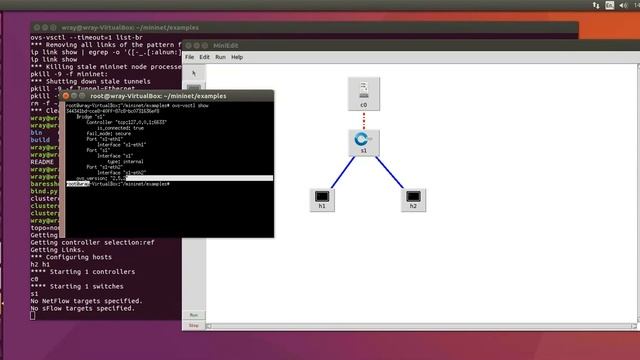This screenshot has height=360, width=640.
Task: Click the Run button in MiniEdit sidebar
Action: click(x=193, y=315)
